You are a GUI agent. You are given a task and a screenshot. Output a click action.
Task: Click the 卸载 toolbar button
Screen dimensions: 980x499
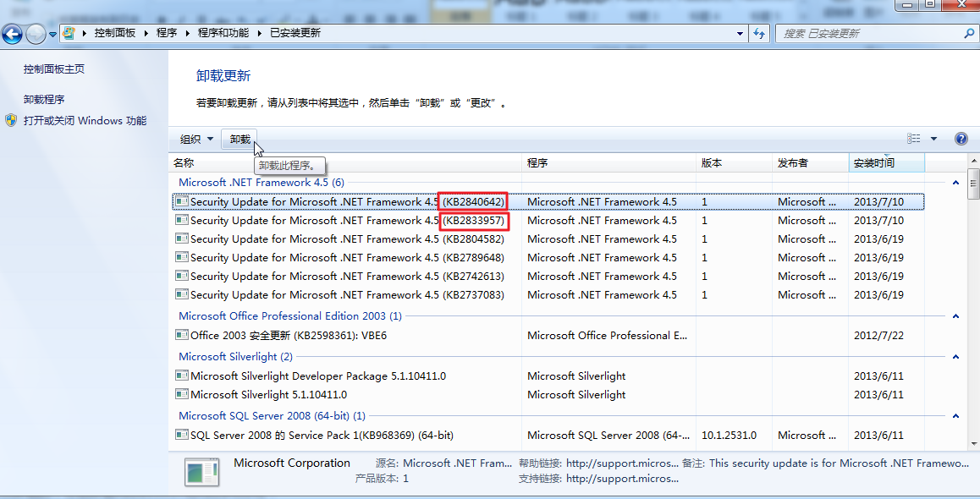coord(240,140)
